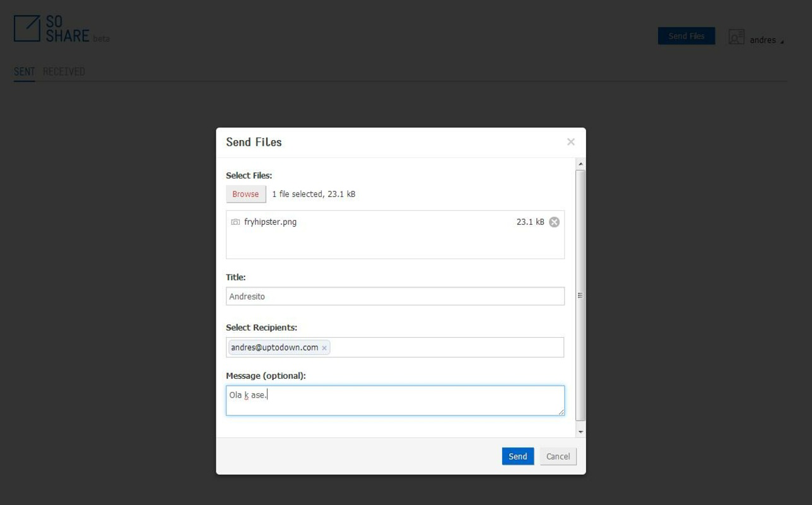This screenshot has width=812, height=505.
Task: Click the 23.1 kB file size in the list
Action: (530, 222)
